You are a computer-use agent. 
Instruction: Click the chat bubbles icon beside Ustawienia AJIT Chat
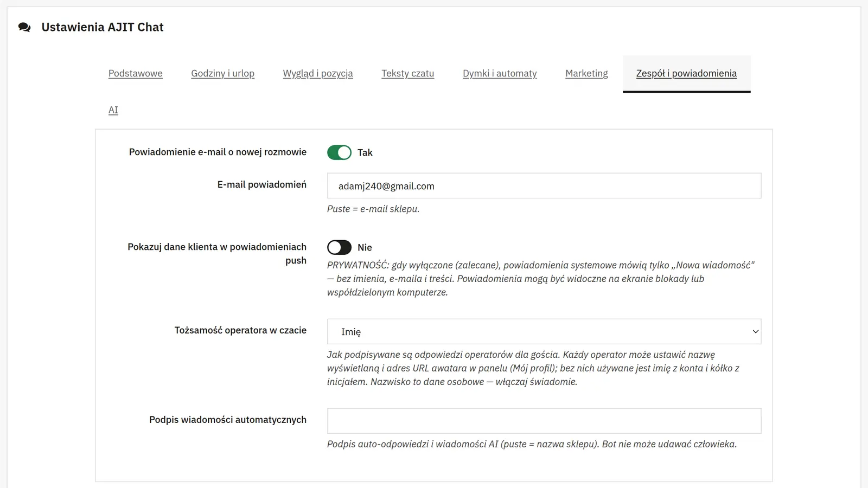[x=24, y=27]
